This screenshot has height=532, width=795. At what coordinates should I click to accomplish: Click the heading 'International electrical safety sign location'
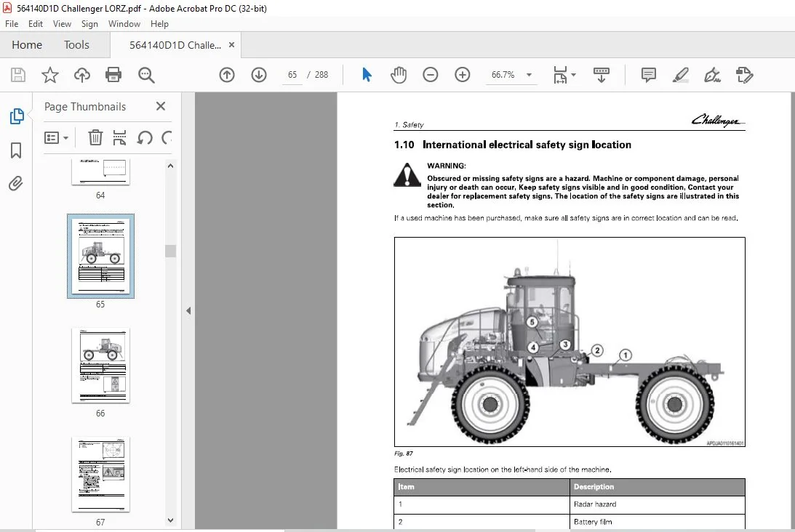point(527,145)
